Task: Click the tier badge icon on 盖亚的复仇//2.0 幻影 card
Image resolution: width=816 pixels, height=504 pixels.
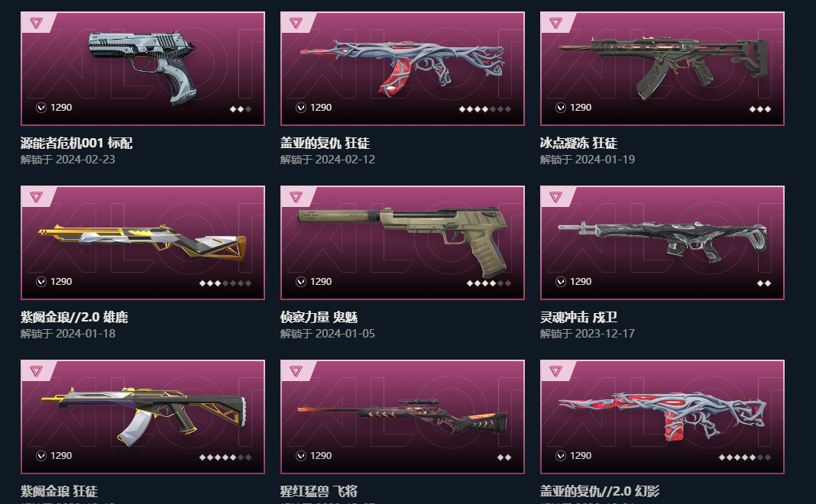Action: [555, 371]
